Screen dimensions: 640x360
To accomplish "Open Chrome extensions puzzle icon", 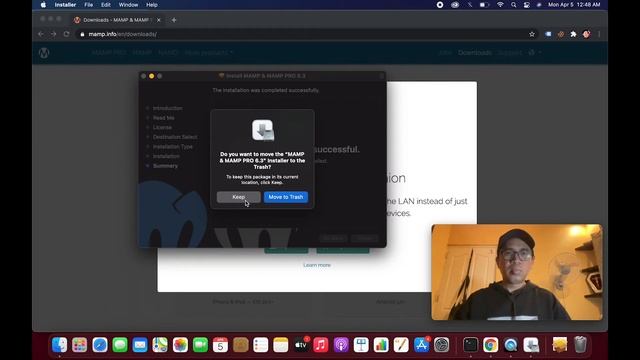I will (573, 34).
